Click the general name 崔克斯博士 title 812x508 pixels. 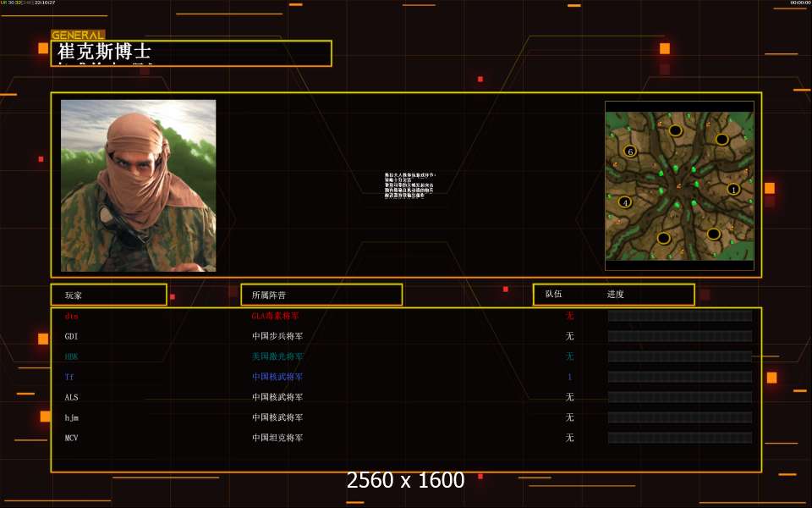tap(104, 52)
